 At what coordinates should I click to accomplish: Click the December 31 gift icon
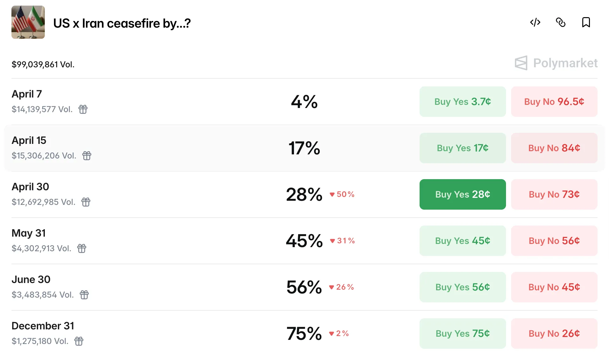tap(79, 341)
